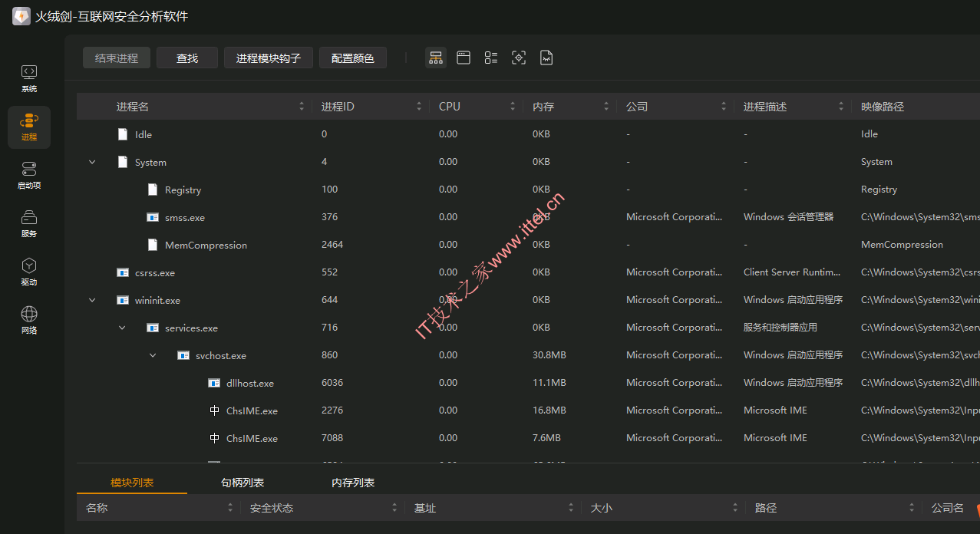The width and height of the screenshot is (980, 534).
Task: Select the wininit.exe process name
Action: [x=157, y=300]
